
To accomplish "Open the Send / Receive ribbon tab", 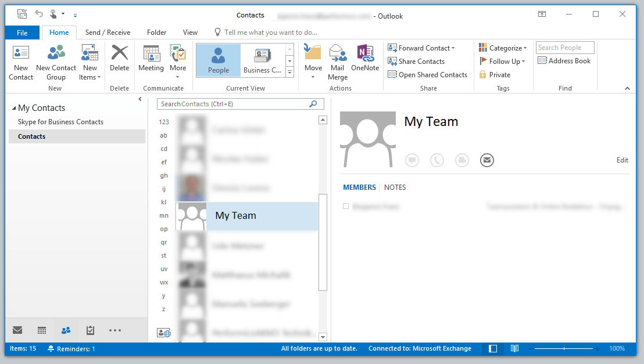I will coord(107,33).
